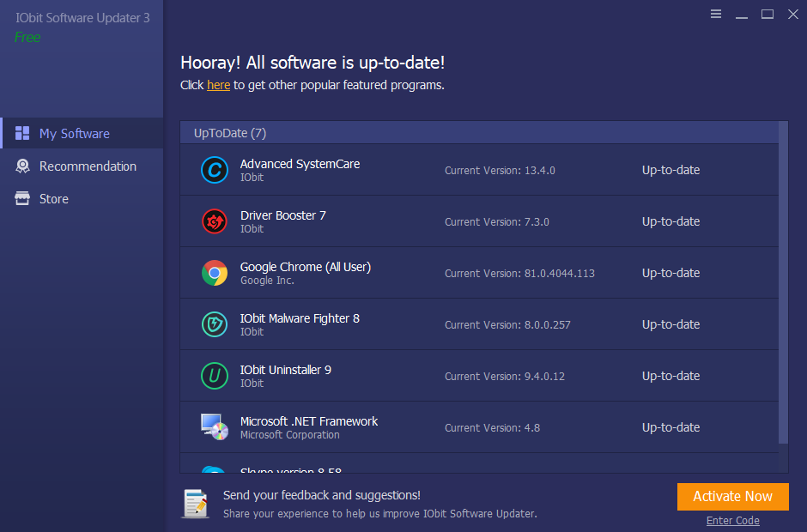Close the IObit Software Updater window
Image resolution: width=807 pixels, height=532 pixels.
click(793, 14)
